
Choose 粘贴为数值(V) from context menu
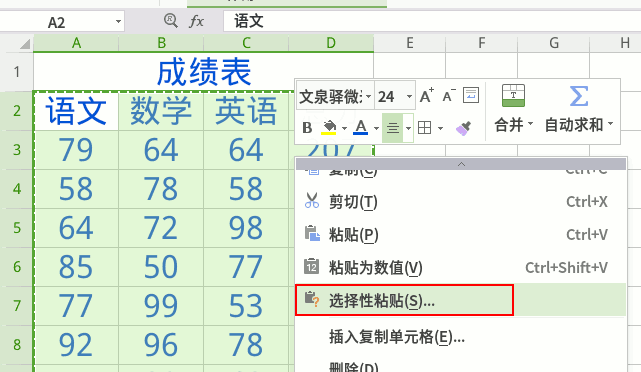point(461,267)
